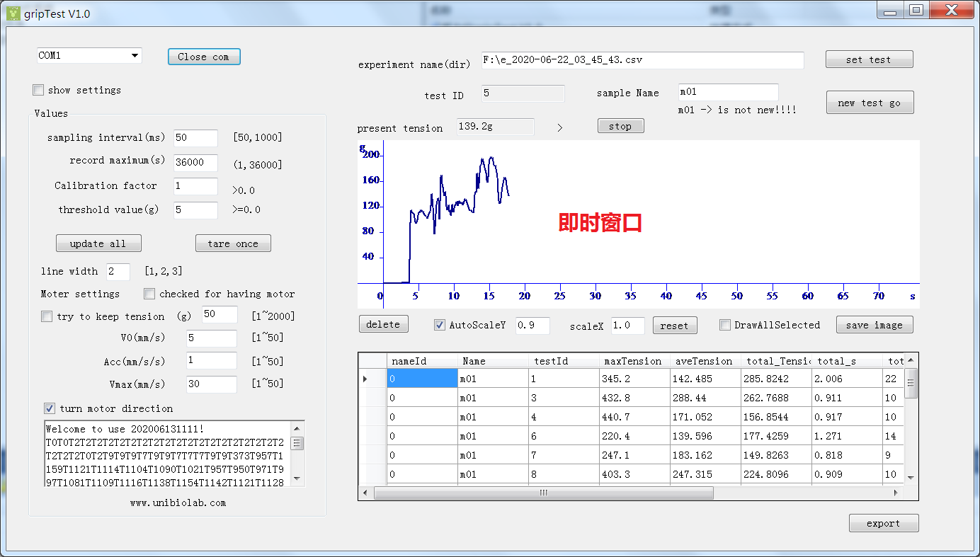Click the gripTest app icon in title bar
This screenshot has width=980, height=557.
click(13, 13)
